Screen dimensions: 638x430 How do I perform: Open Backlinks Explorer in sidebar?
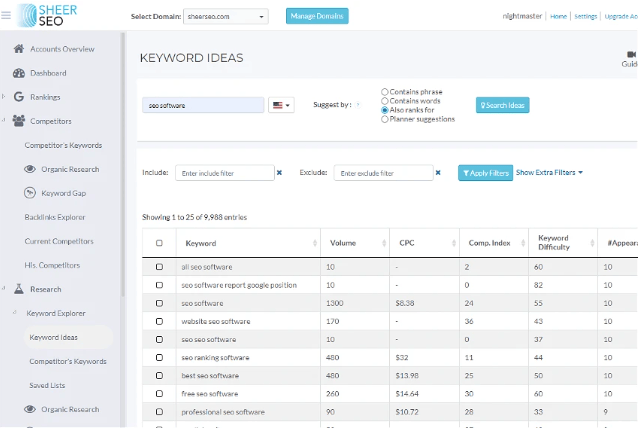pyautogui.click(x=55, y=217)
